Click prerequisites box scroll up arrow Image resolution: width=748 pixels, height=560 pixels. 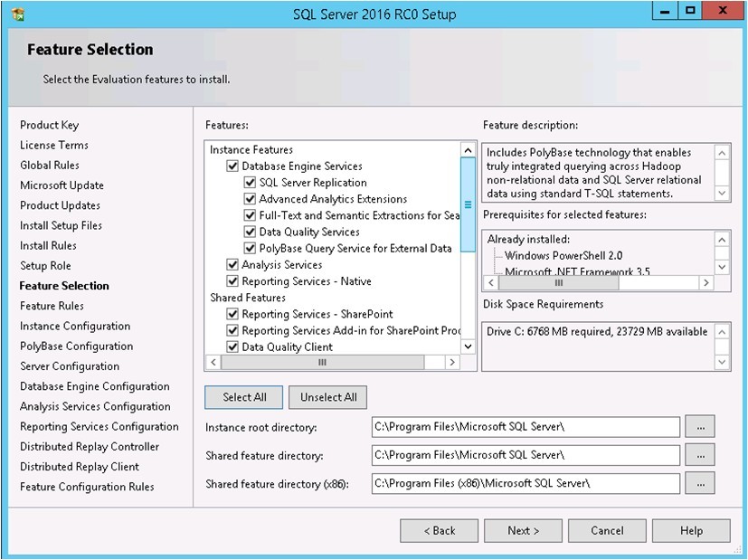click(x=722, y=240)
